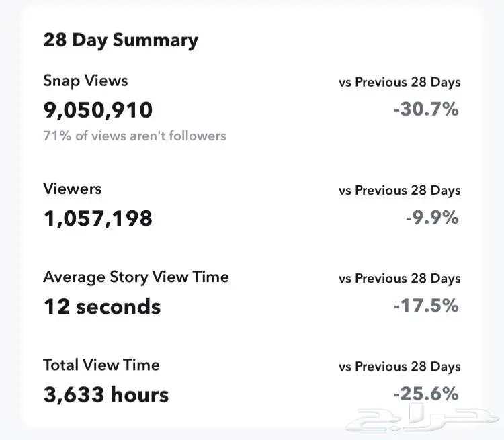Open the Snap Views metric label
Screen dimensions: 504x440
(x=85, y=81)
